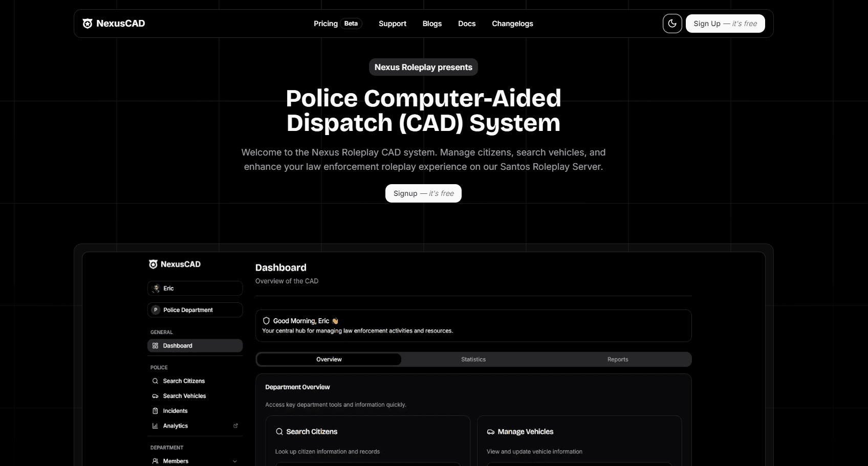Click the Dashboard page heading
The height and width of the screenshot is (466, 868).
click(281, 268)
